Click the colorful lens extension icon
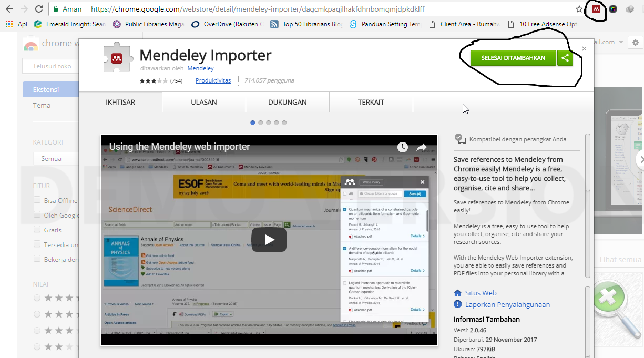 pyautogui.click(x=612, y=9)
